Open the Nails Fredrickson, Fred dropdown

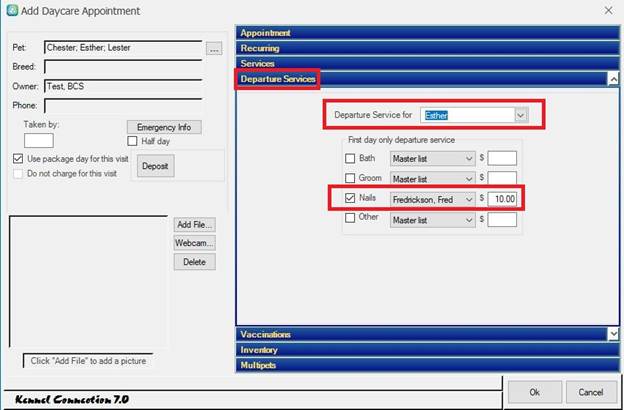click(x=433, y=199)
